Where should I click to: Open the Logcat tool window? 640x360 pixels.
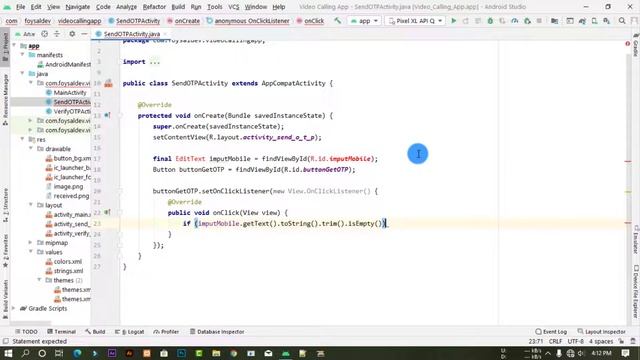point(129,331)
